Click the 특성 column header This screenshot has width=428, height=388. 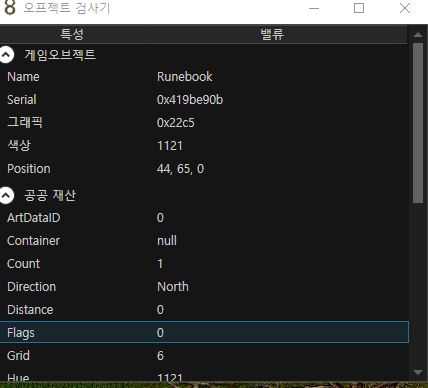(x=72, y=34)
